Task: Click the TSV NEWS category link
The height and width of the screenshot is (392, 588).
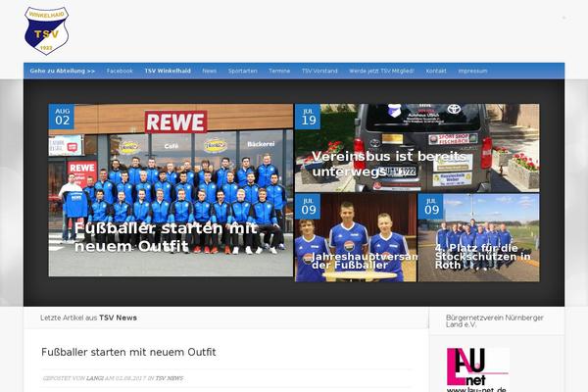Action: [x=170, y=378]
